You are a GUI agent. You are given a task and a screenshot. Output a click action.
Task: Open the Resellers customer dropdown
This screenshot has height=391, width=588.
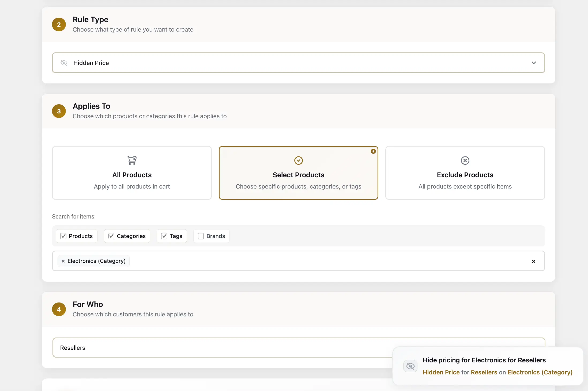[x=214, y=348]
